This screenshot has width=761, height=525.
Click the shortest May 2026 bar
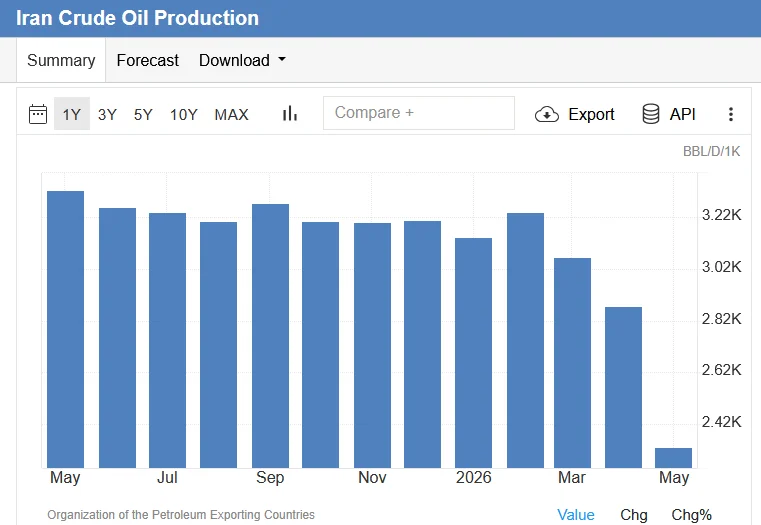click(x=673, y=458)
